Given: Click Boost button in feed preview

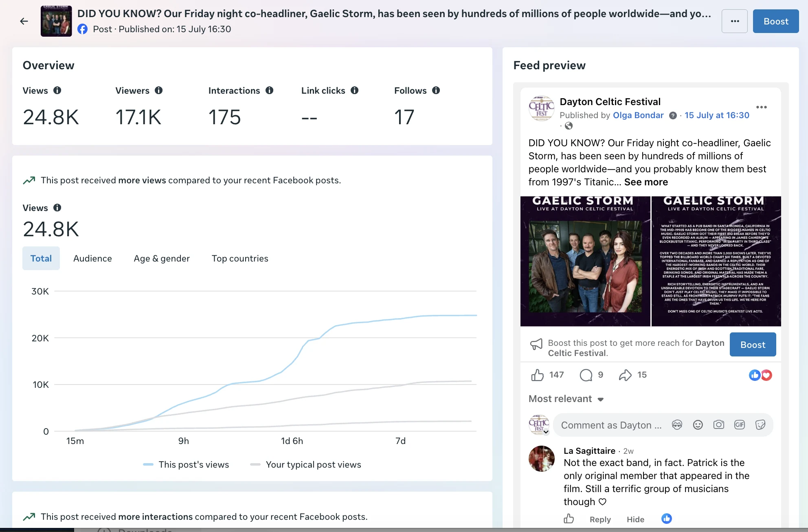Looking at the screenshot, I should pyautogui.click(x=753, y=345).
